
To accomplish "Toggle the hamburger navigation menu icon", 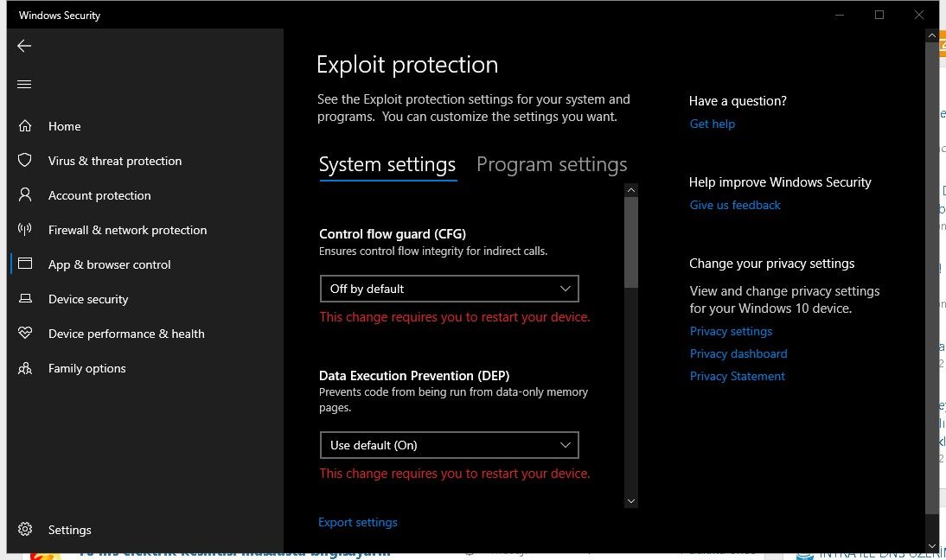I will (x=24, y=84).
